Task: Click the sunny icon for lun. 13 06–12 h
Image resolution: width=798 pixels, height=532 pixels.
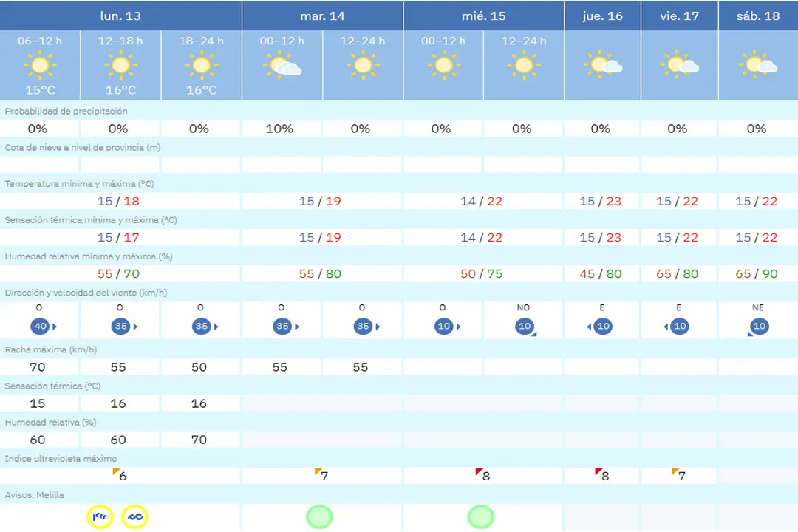Action: coord(40,66)
